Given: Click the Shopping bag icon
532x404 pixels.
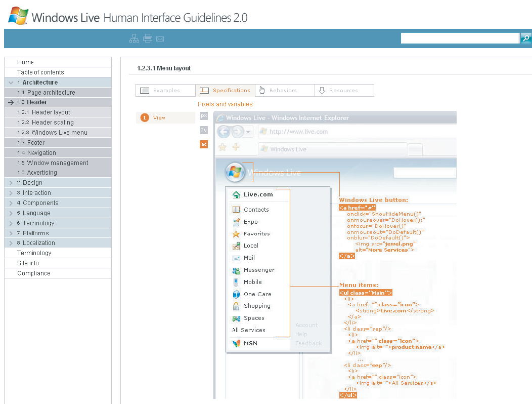Looking at the screenshot, I should click(x=236, y=306).
